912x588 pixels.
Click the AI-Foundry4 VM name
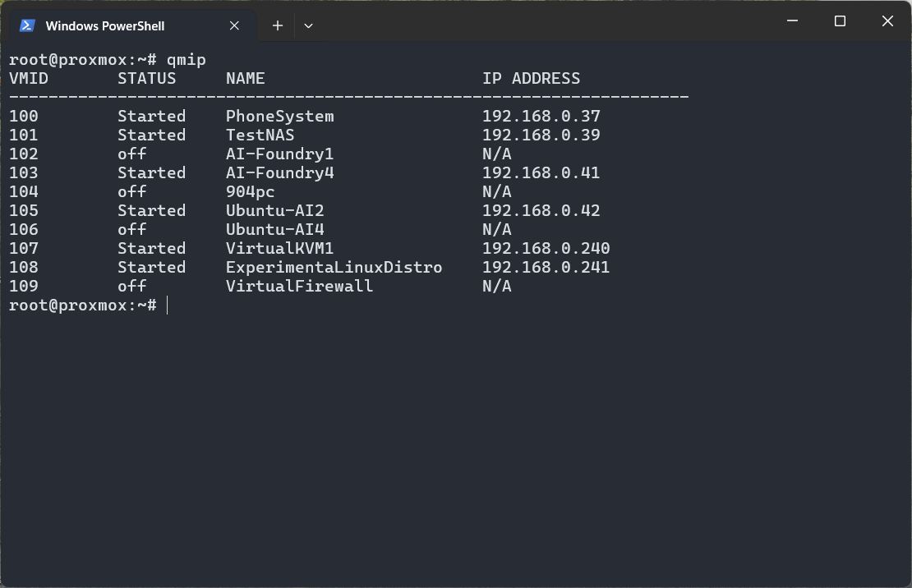pyautogui.click(x=280, y=172)
